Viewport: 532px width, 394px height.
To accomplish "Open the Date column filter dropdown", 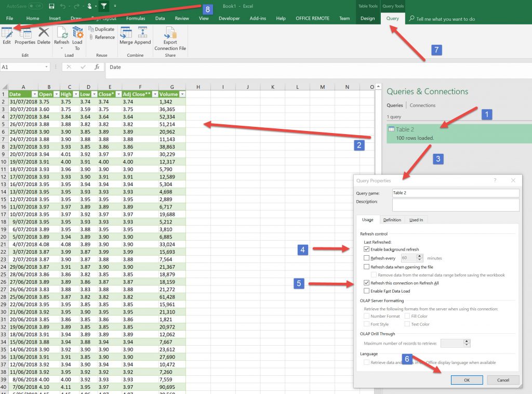I will point(35,95).
